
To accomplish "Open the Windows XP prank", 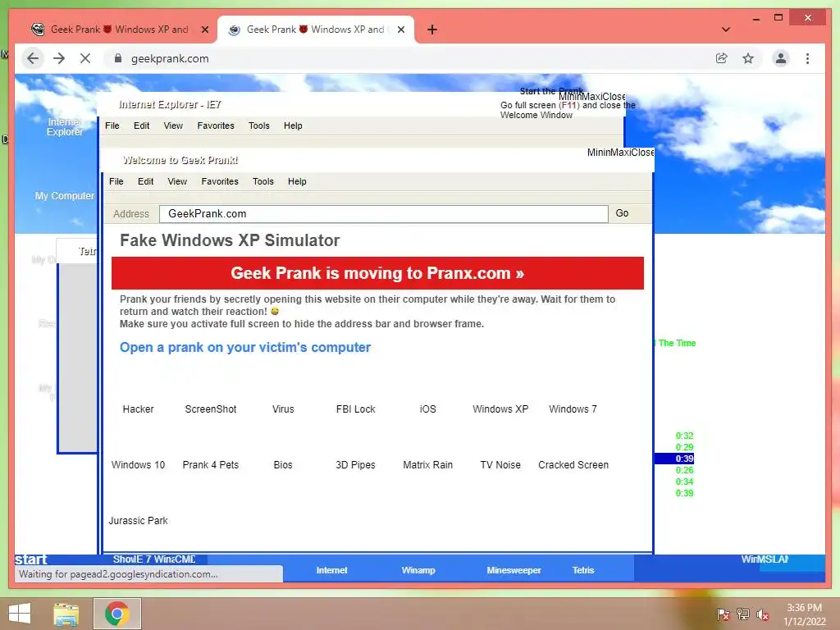I will click(500, 409).
